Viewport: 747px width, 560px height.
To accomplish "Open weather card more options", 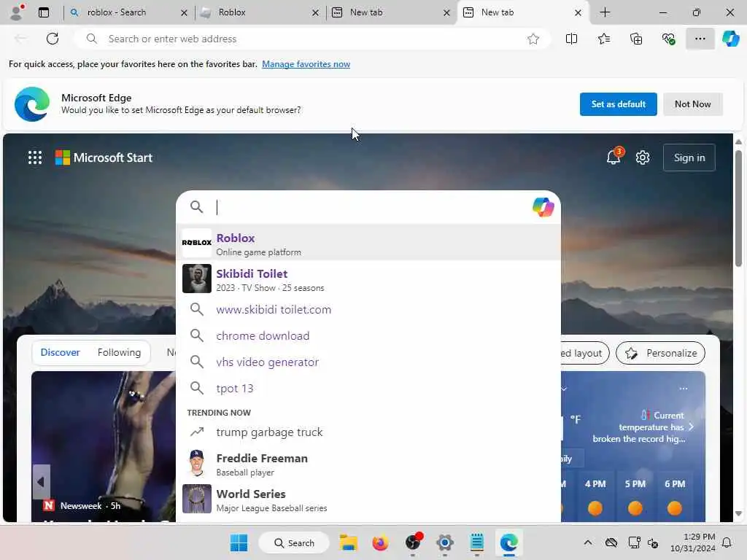I will 683,389.
